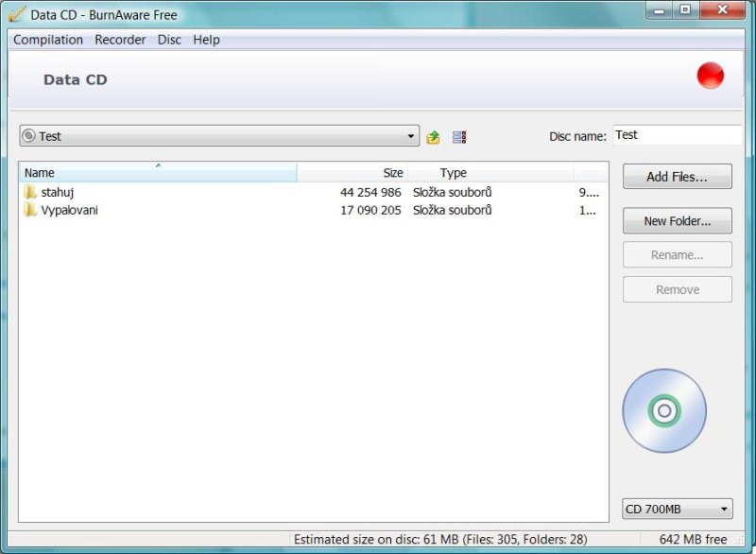Open the Help menu

pos(206,40)
